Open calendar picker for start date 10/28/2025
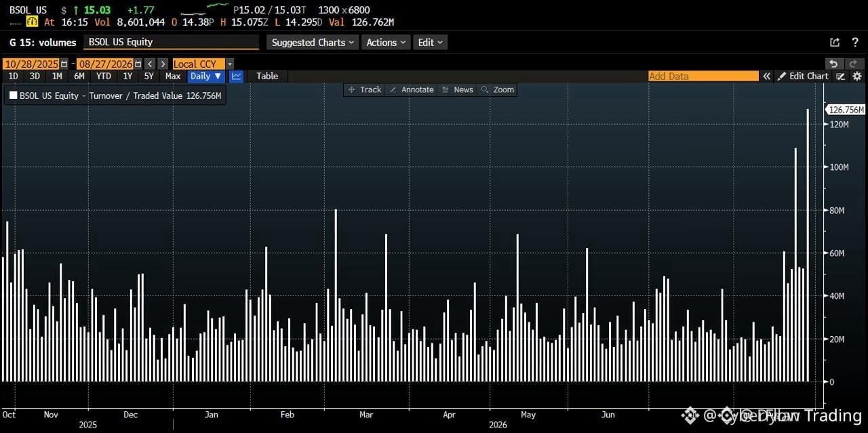 click(x=64, y=64)
